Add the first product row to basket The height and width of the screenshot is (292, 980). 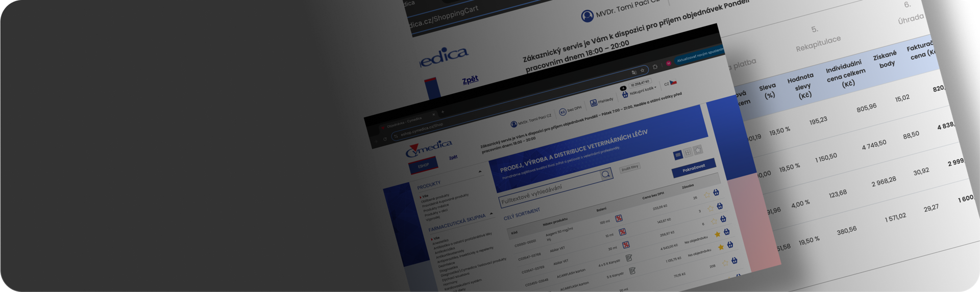[x=716, y=193]
